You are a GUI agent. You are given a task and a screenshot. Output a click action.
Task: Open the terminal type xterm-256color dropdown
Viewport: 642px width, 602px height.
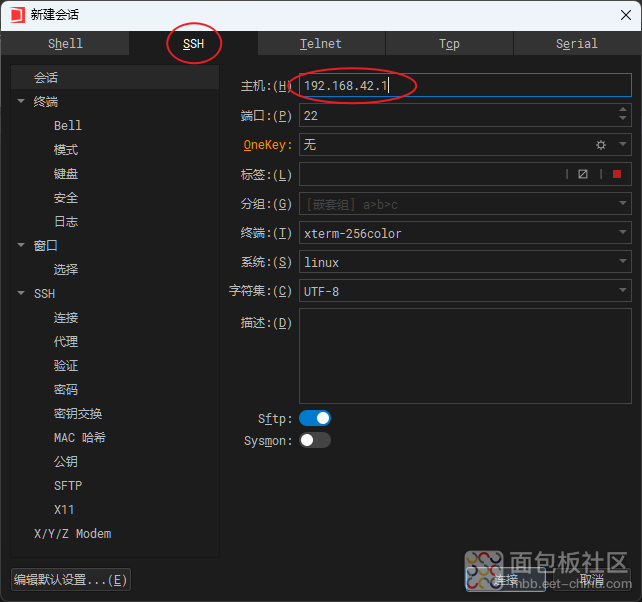tap(623, 233)
